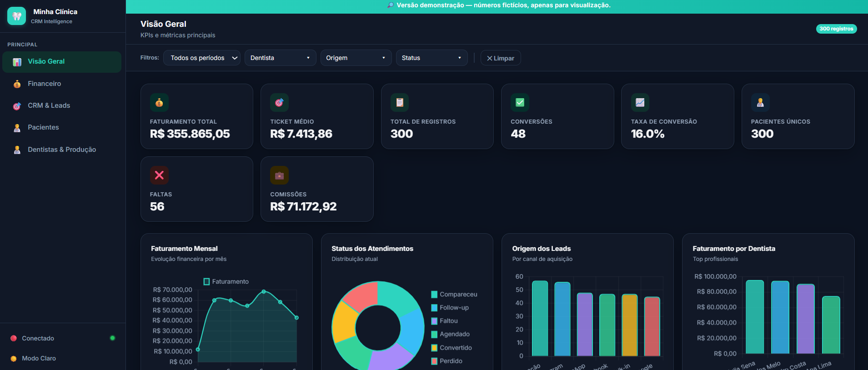The image size is (868, 370).
Task: Click the Origem dos Leads chart title
Action: click(x=541, y=249)
